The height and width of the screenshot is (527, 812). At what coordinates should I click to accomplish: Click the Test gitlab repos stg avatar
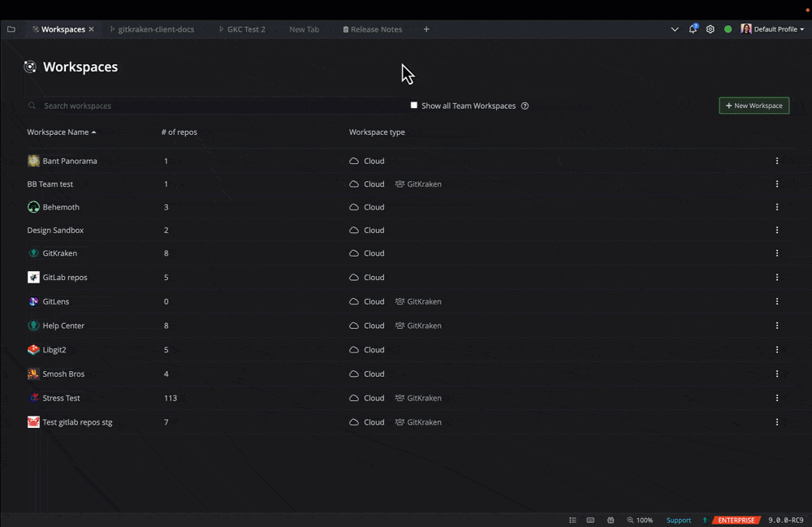[x=33, y=422]
